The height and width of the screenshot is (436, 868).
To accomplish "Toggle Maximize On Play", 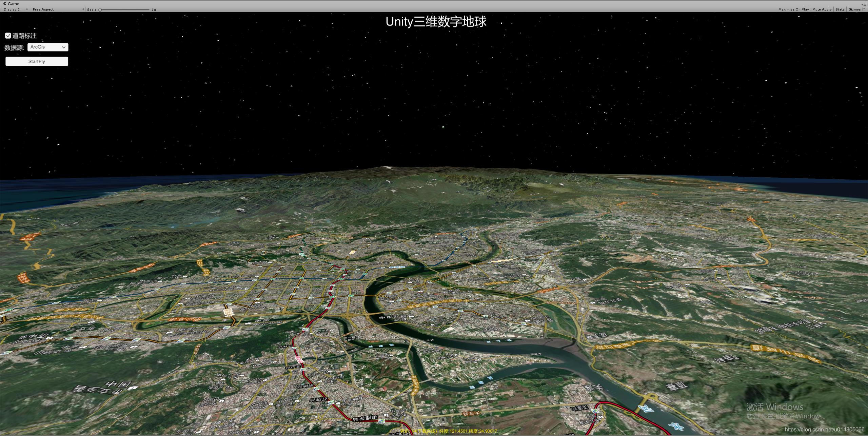I will coord(793,9).
